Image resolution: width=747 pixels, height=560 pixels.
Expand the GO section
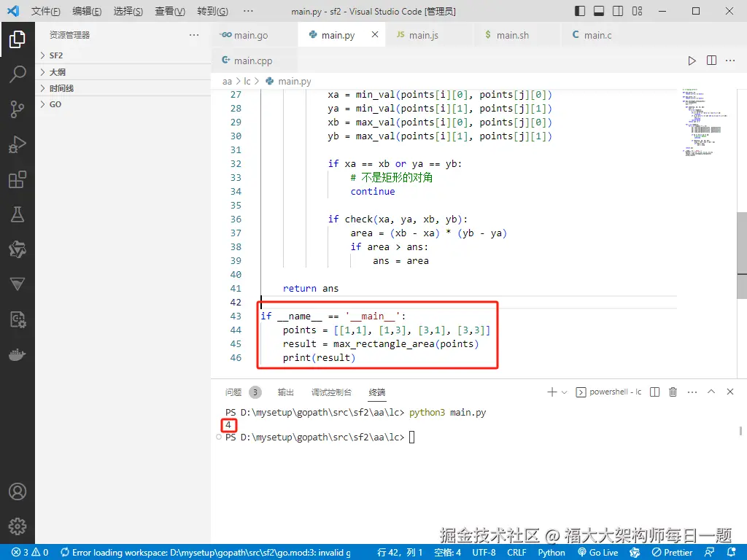(123, 104)
